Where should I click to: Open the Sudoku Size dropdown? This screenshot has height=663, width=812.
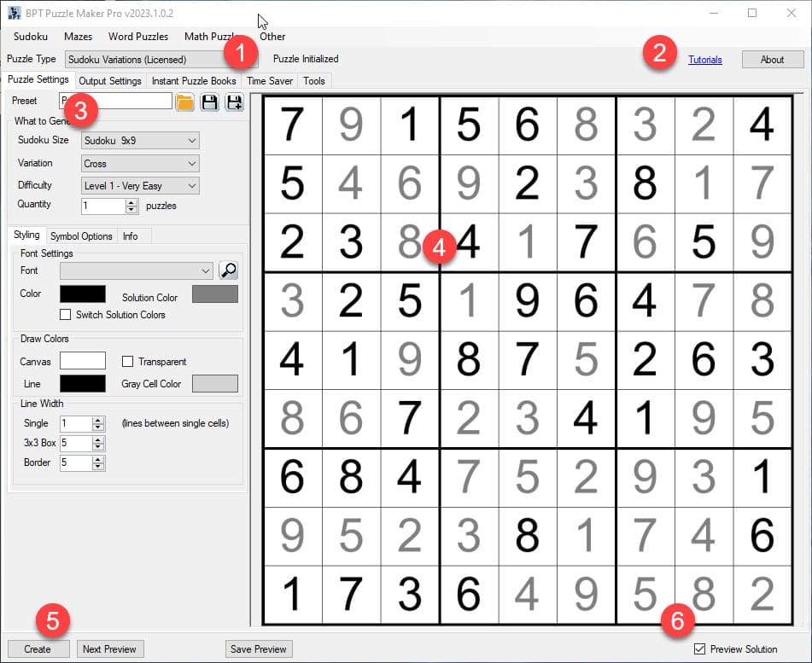coord(140,140)
